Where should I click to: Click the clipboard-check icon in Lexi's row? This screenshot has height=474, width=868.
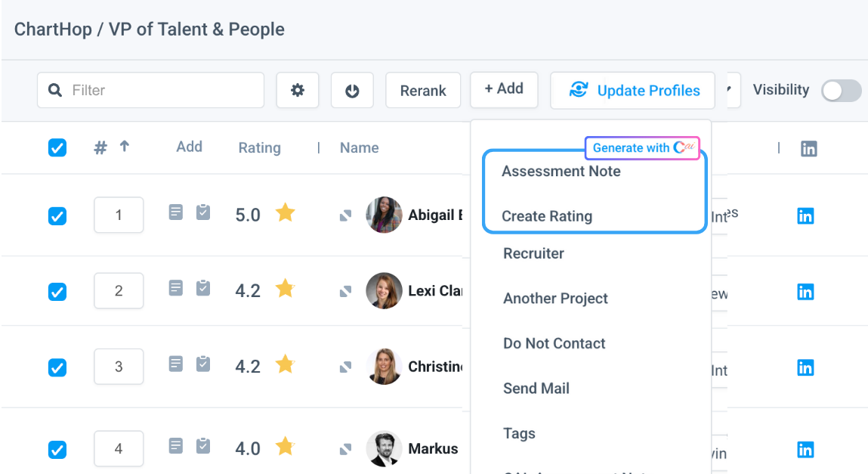(203, 288)
